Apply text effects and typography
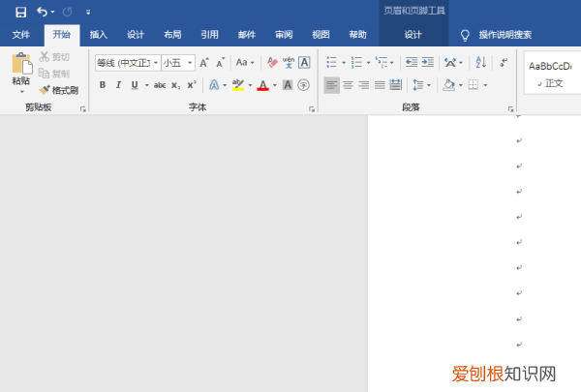Image resolution: width=581 pixels, height=392 pixels. tap(214, 85)
